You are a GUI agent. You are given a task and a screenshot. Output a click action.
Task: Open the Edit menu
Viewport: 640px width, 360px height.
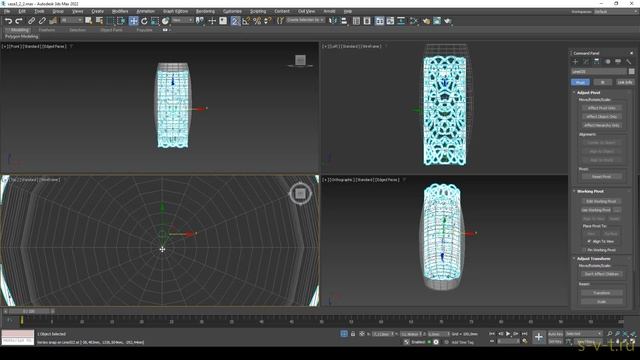click(22, 11)
